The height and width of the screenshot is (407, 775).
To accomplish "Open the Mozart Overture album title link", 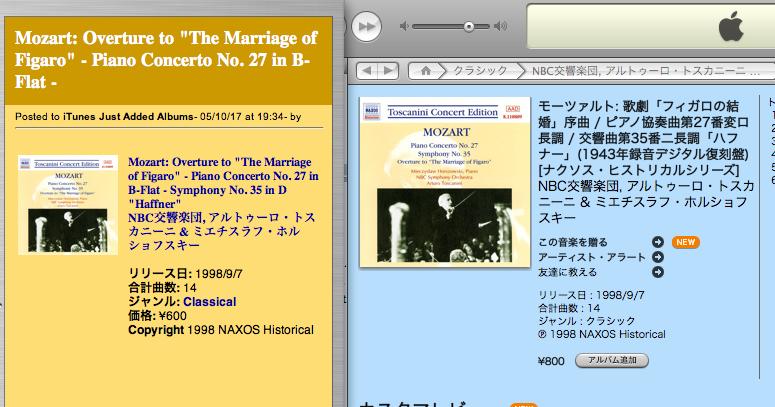I will tap(223, 182).
